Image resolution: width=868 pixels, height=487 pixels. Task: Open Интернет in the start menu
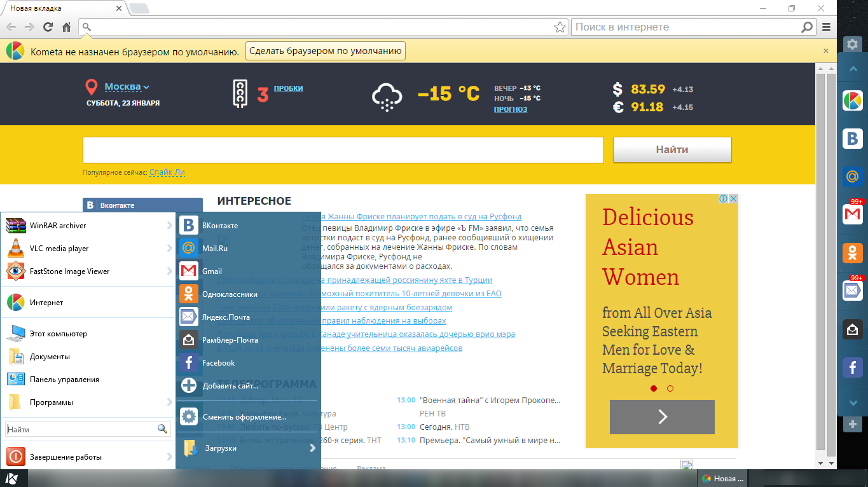pos(88,303)
